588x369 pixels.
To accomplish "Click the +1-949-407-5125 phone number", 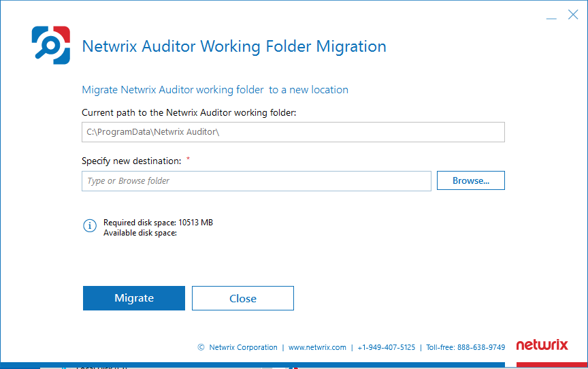I will pos(386,347).
